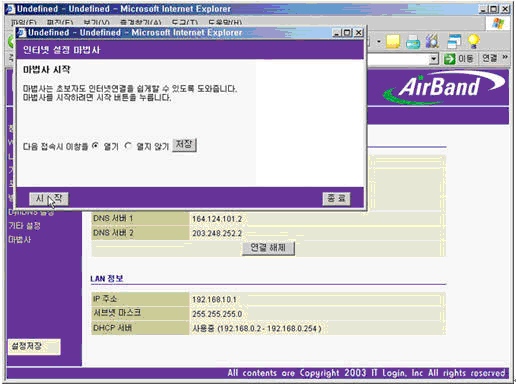Click the subnet mask value 255.255.255.0
This screenshot has width=516, height=386.
tap(217, 314)
